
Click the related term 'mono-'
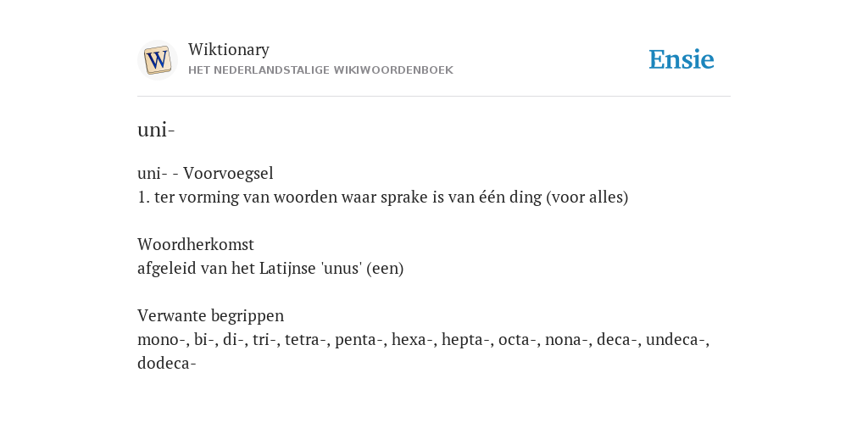click(x=161, y=339)
